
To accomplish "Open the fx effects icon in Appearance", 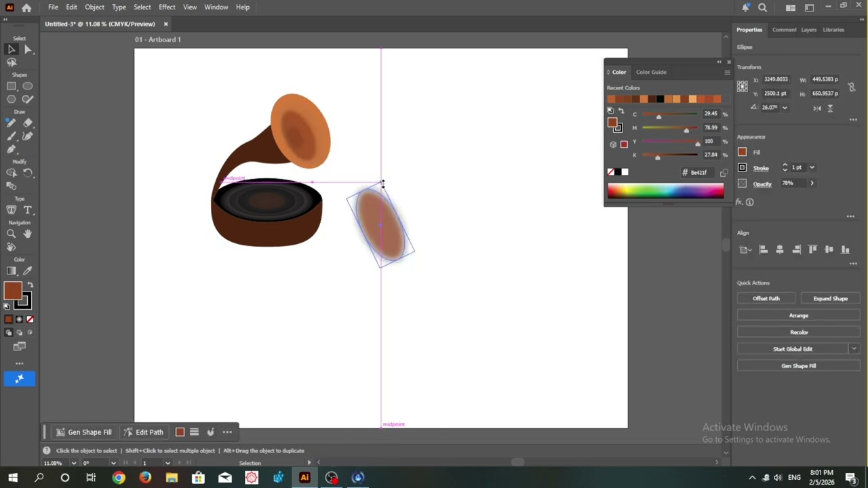I will 741,202.
